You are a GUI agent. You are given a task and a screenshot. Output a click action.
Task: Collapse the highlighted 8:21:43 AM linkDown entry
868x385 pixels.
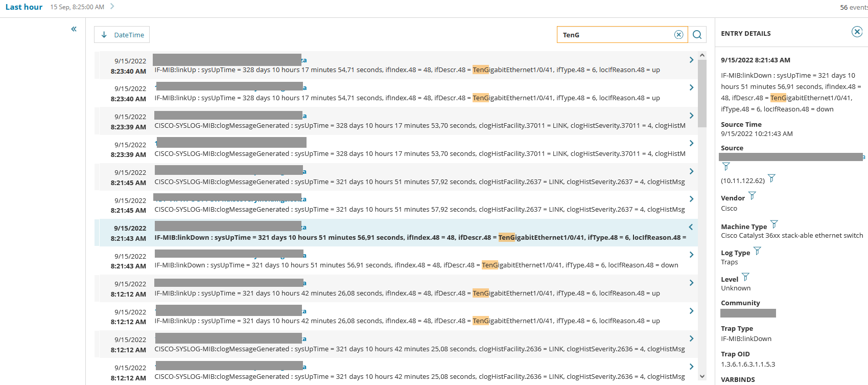tap(691, 227)
